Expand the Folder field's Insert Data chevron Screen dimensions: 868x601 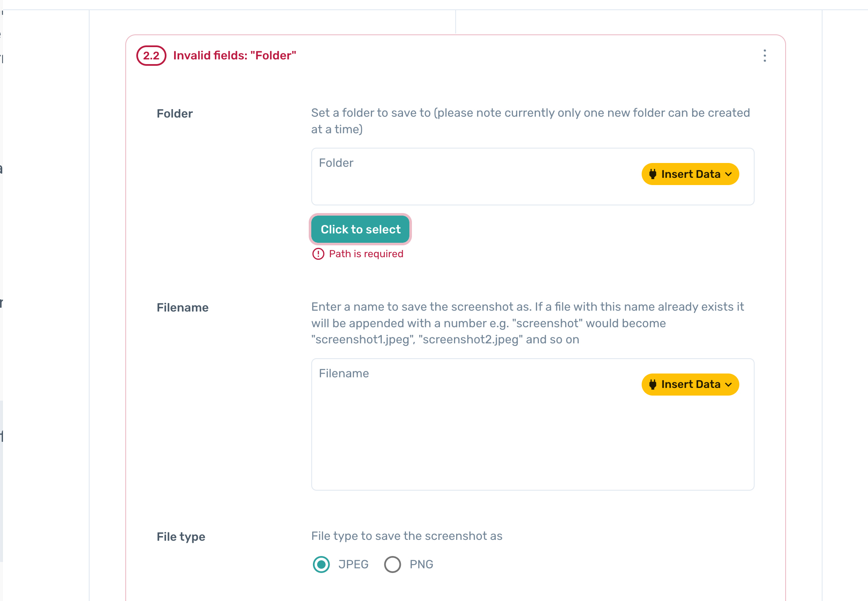(x=729, y=174)
